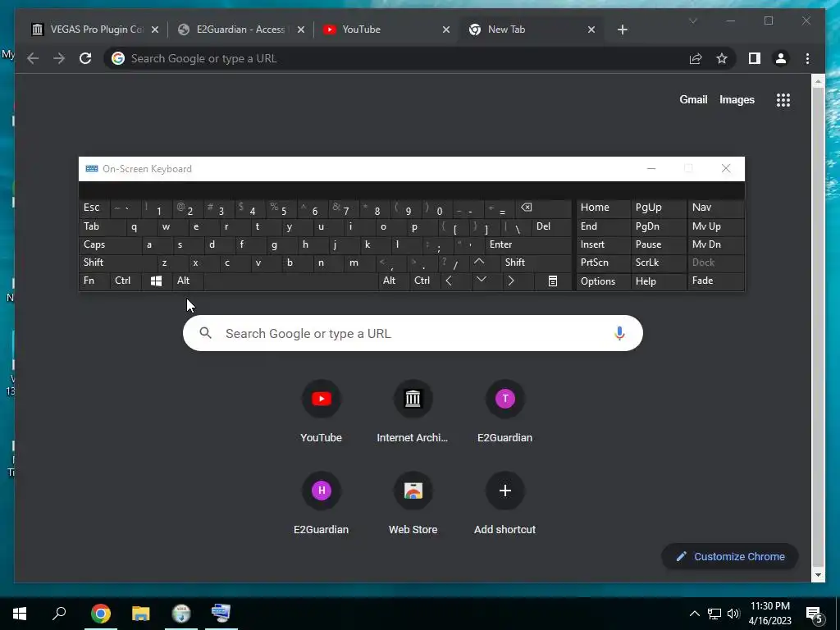Open Chrome profile avatar icon
Image resolution: width=840 pixels, height=630 pixels.
[x=781, y=58]
